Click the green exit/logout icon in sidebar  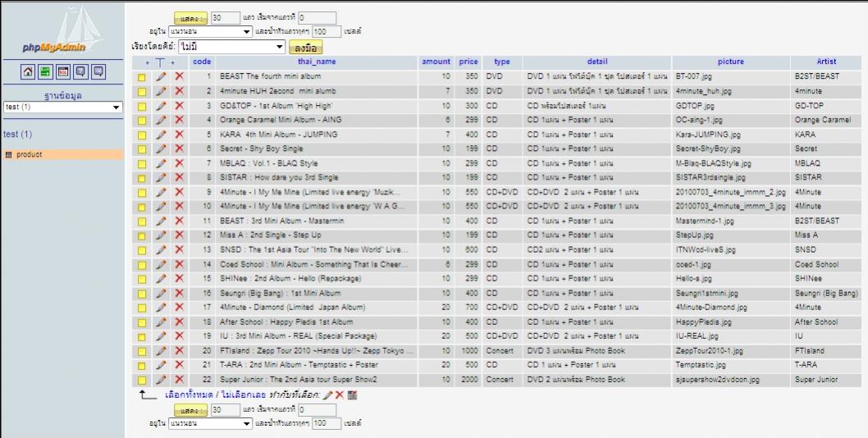[45, 71]
